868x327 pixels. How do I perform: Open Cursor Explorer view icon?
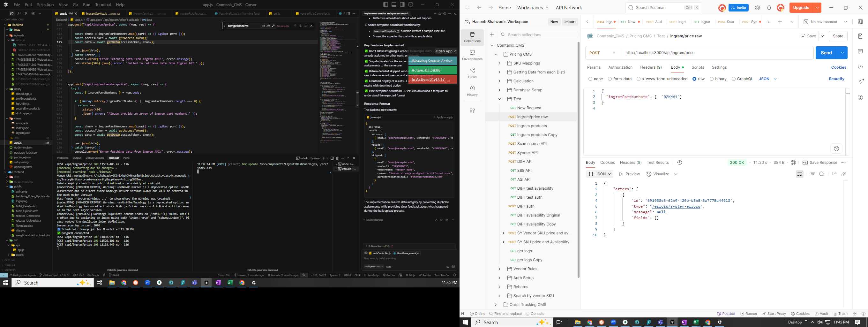12,13
